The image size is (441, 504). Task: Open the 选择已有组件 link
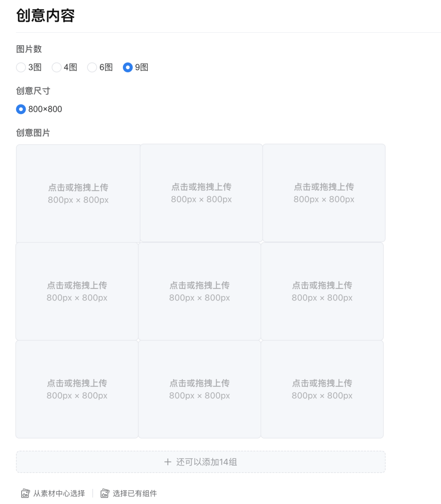[x=135, y=493]
